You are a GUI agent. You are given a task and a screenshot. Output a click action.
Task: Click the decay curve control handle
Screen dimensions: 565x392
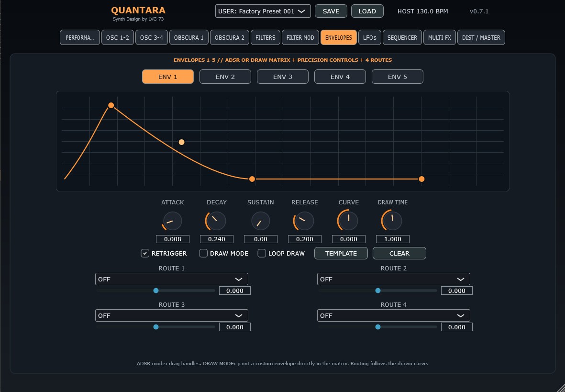[182, 142]
